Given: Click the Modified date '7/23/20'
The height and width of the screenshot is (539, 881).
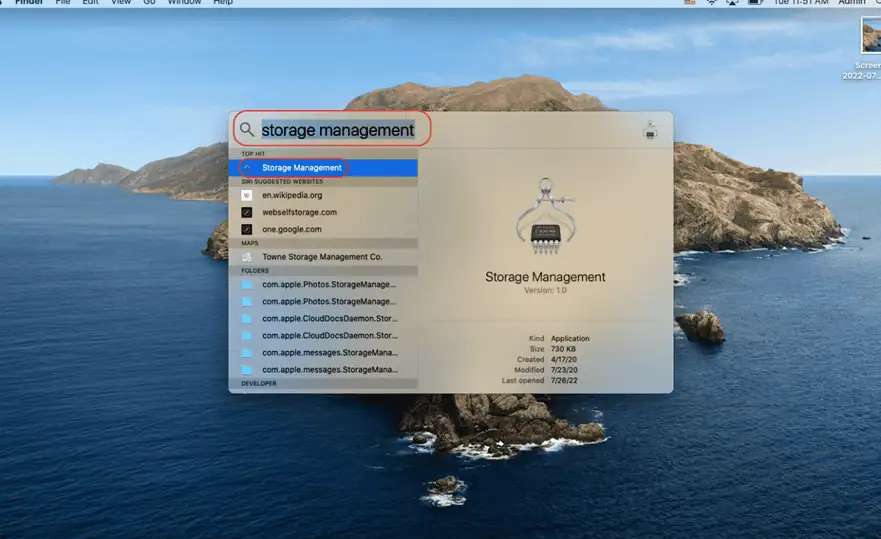Looking at the screenshot, I should 564,370.
